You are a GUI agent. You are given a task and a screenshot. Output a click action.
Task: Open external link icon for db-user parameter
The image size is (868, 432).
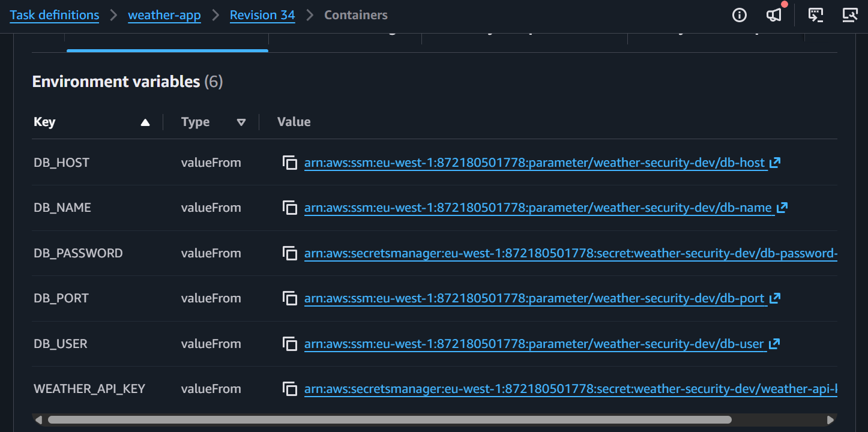(x=774, y=344)
